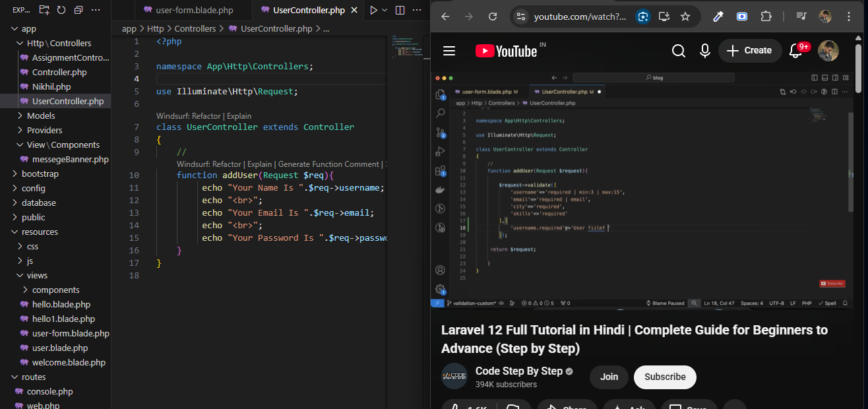
Task: Open the run options dropdown arrow
Action: (x=386, y=10)
